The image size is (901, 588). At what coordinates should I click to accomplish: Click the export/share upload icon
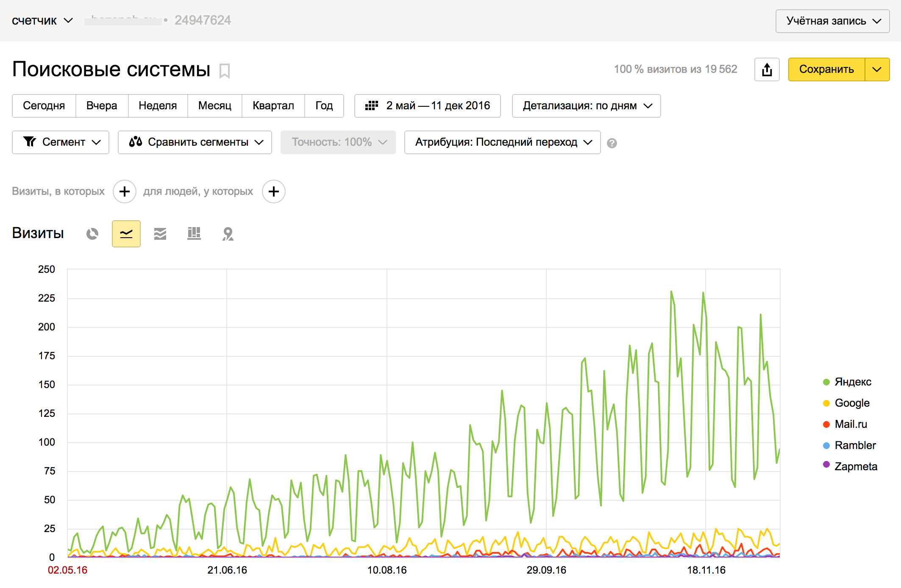[x=767, y=69]
